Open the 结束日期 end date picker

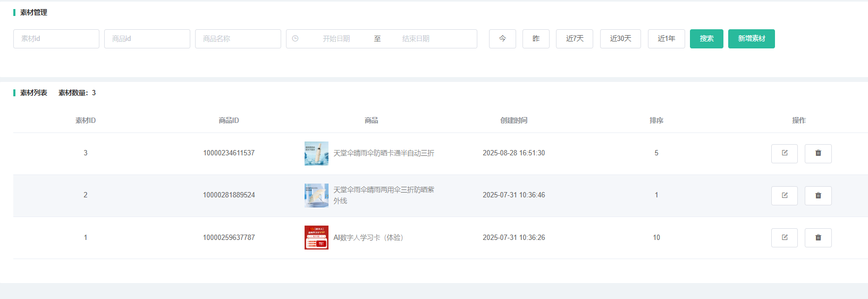pos(416,39)
